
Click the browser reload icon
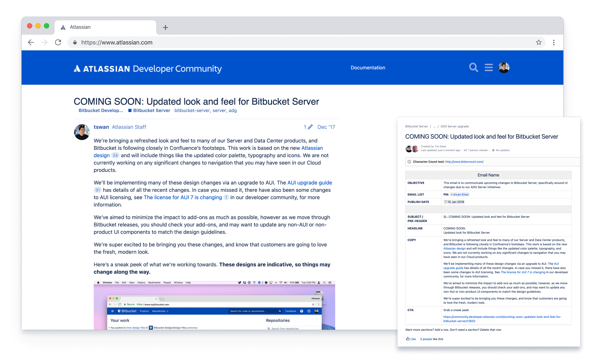(x=58, y=42)
